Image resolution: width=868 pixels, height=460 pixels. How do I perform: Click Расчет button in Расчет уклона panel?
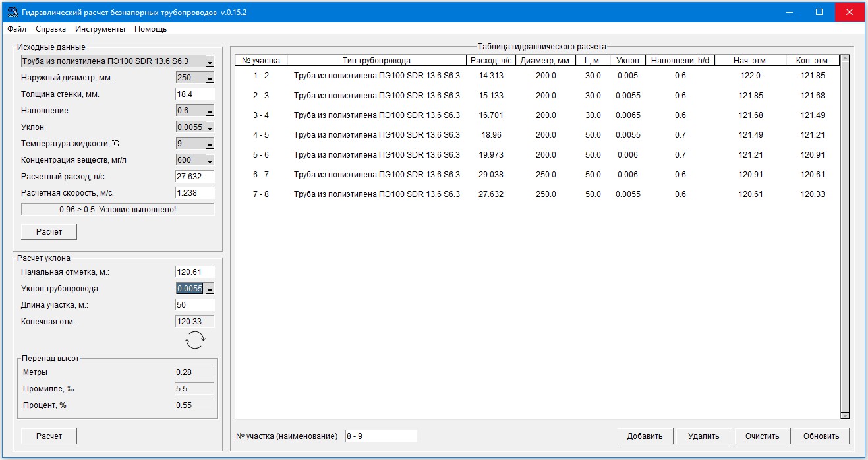point(49,436)
